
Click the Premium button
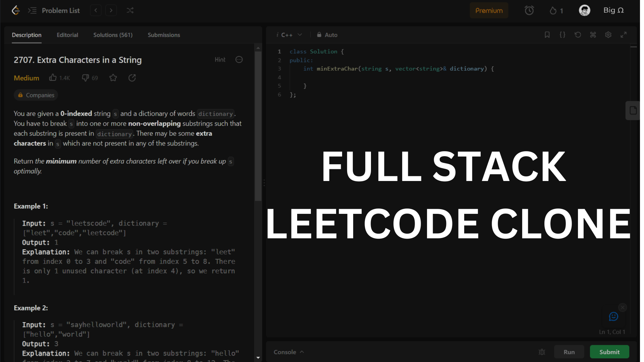(x=489, y=10)
